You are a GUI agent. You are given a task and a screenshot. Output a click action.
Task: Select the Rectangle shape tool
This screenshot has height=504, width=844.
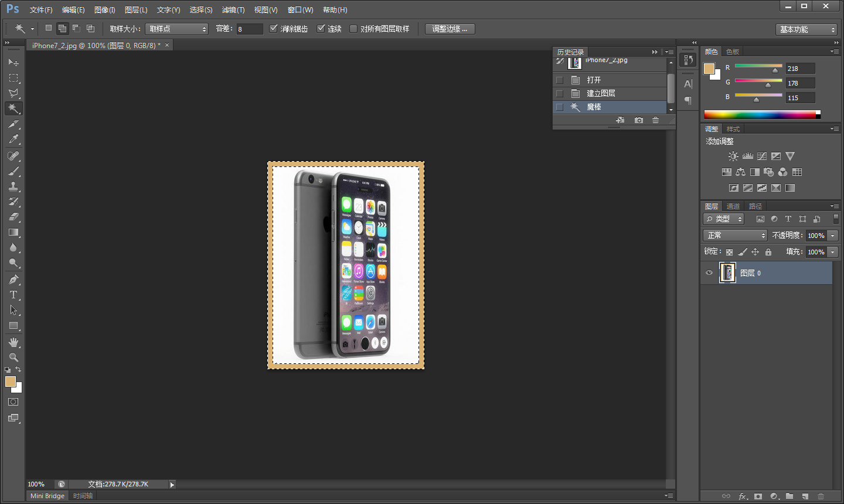13,325
